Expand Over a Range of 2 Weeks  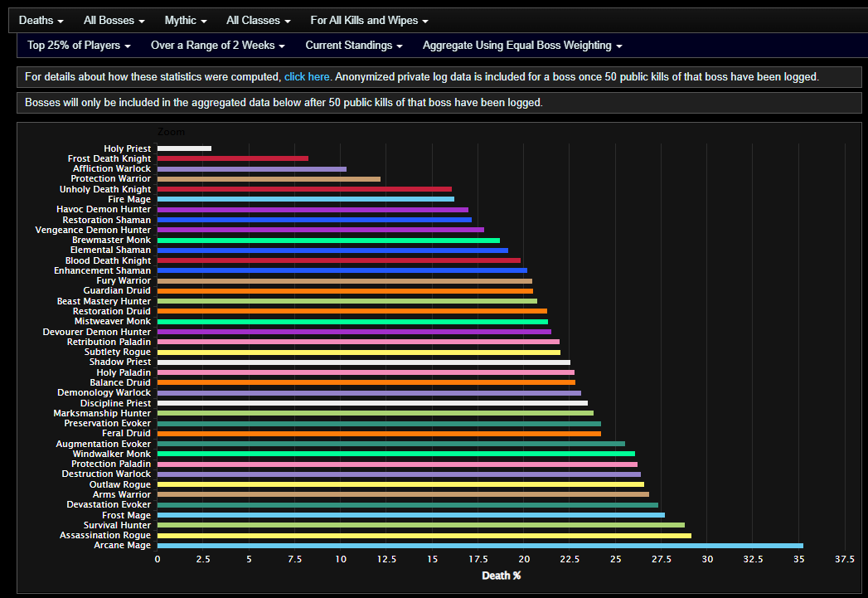click(x=217, y=46)
